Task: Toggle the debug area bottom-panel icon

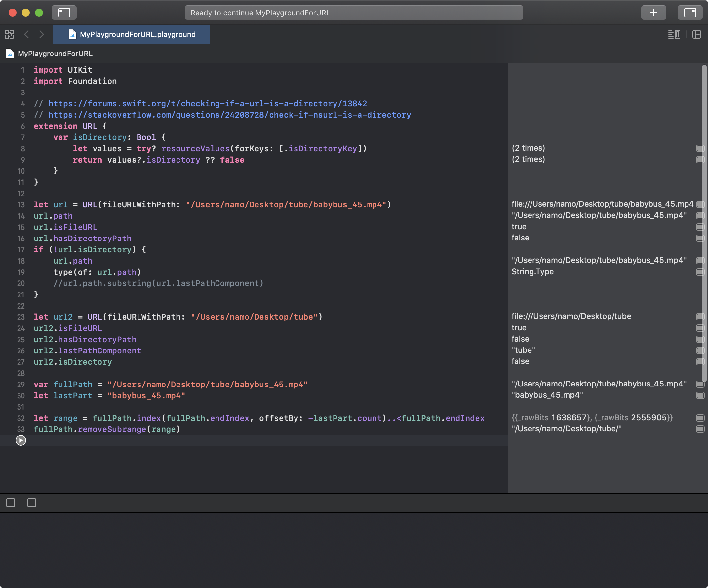Action: (11, 503)
